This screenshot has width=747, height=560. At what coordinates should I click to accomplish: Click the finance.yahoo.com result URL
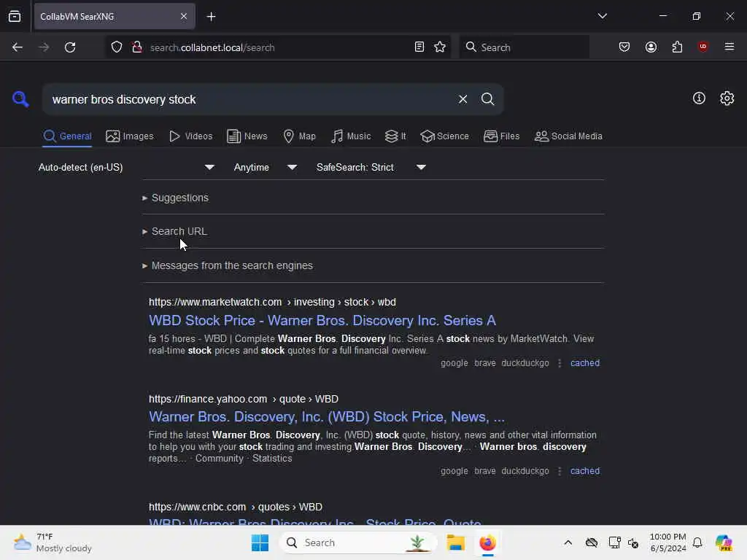[x=244, y=399]
